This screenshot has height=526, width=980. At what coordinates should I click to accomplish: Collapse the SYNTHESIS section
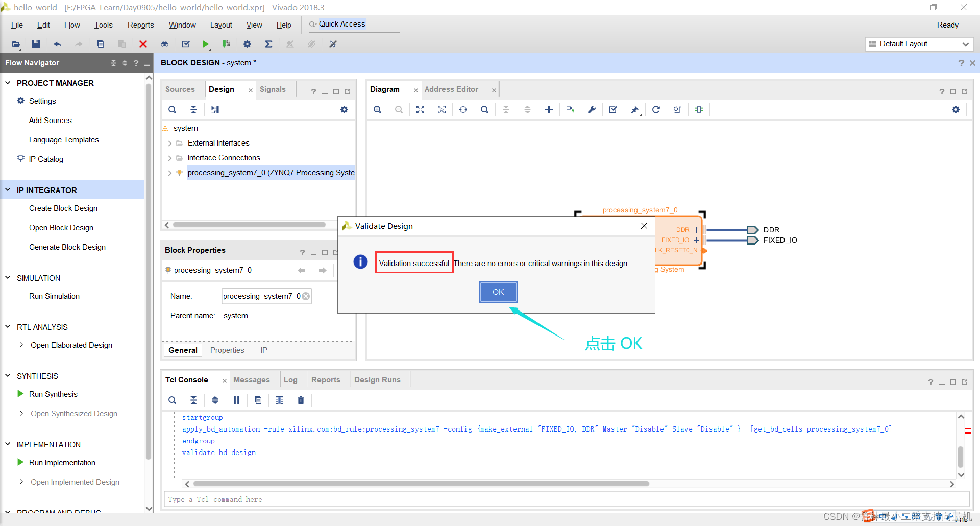8,376
